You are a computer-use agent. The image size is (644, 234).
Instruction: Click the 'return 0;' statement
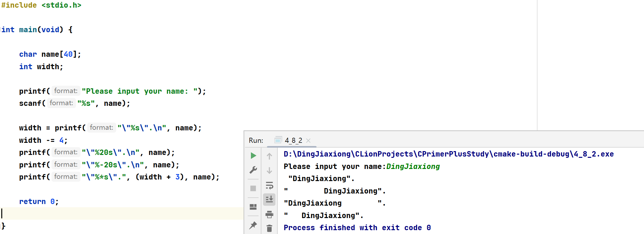click(x=39, y=201)
